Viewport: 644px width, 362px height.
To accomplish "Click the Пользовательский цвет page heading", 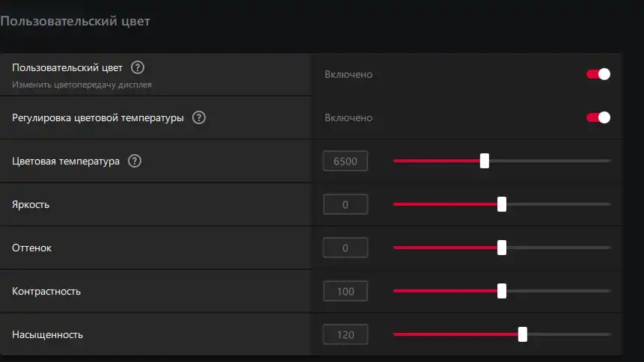I will point(75,21).
